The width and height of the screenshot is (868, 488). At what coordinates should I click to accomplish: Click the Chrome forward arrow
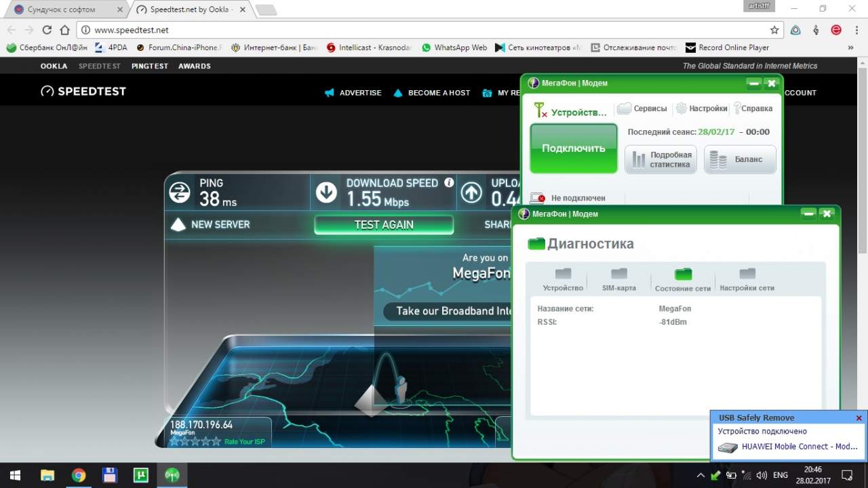[x=29, y=30]
